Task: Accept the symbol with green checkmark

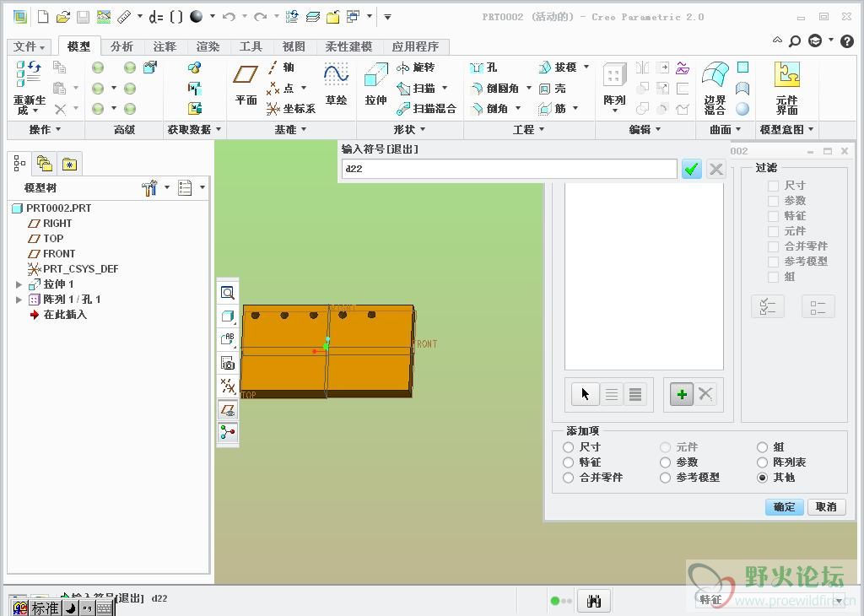Action: [692, 169]
